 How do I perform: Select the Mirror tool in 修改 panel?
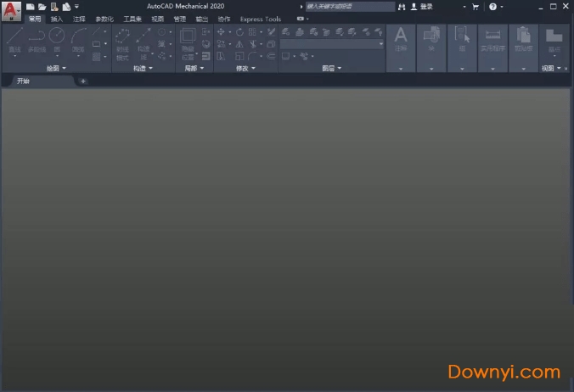coord(239,44)
